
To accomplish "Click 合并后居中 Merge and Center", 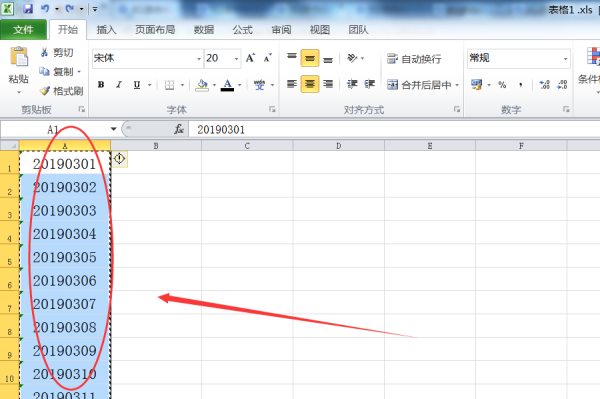I will (419, 85).
